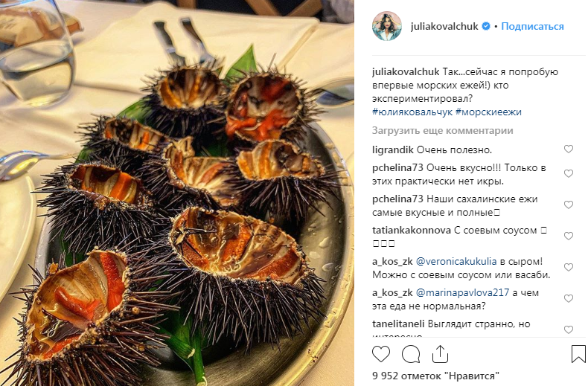Click the Подписаться follow button
Screen dimensions: 588x386
(532, 26)
